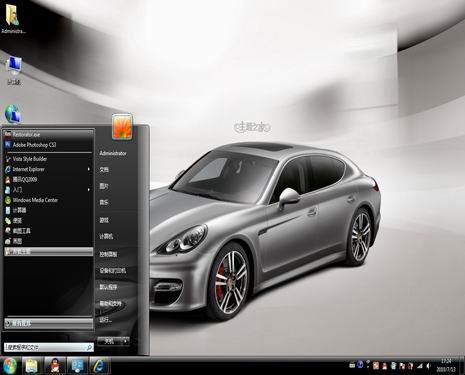Launch Restorator.exe from Start menu
The width and height of the screenshot is (465, 375).
[48, 134]
